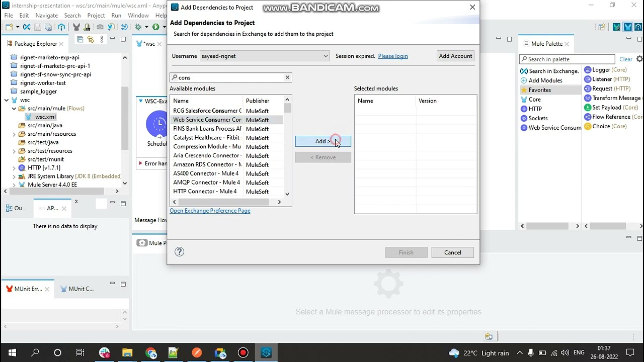Collapse the wsc project node
The image size is (644, 362).
[x=7, y=100]
